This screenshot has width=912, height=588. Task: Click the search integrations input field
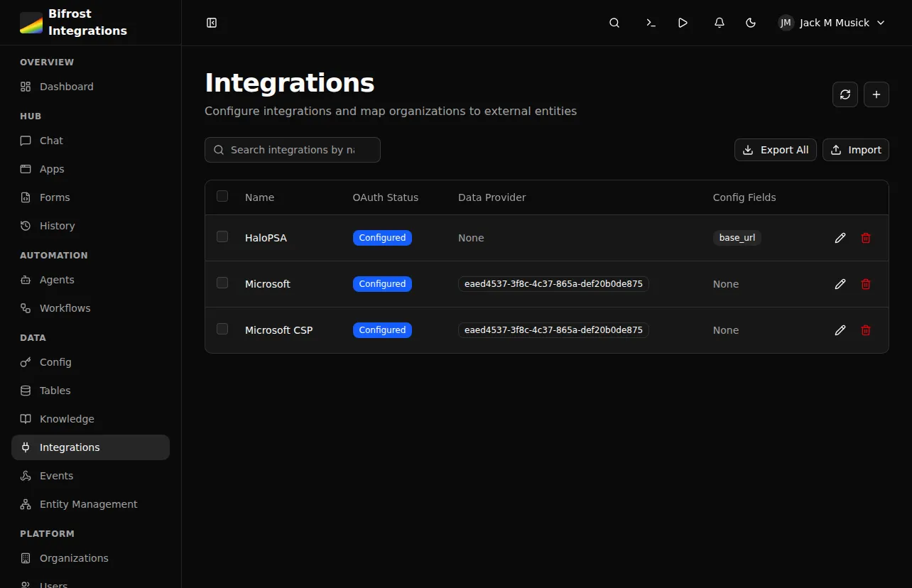pos(292,150)
